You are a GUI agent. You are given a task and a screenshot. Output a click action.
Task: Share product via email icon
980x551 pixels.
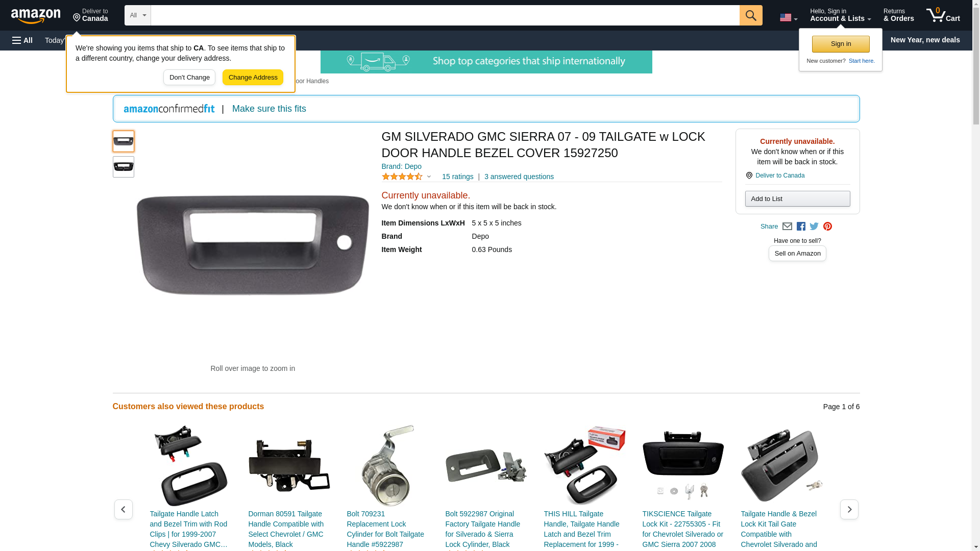(787, 227)
